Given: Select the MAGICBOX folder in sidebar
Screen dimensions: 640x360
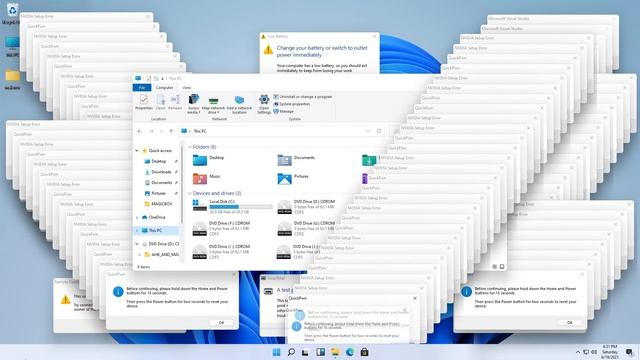Looking at the screenshot, I should click(x=158, y=204).
